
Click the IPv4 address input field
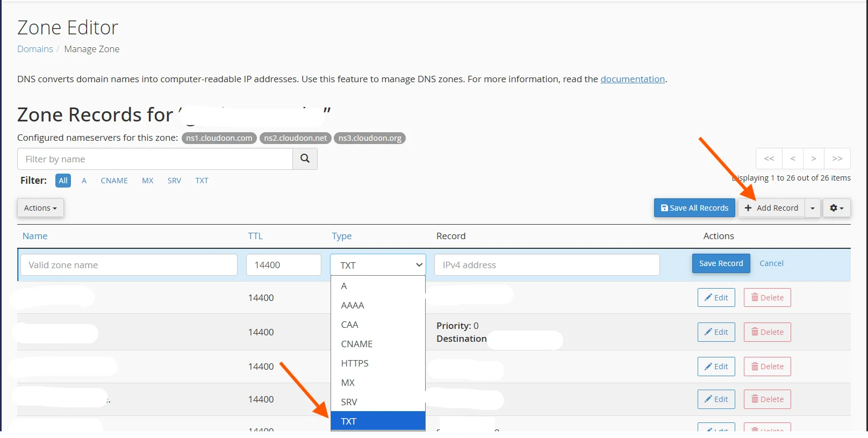[x=547, y=265]
